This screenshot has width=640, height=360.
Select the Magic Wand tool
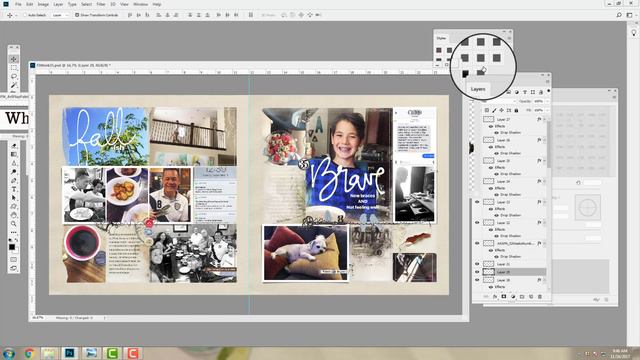pos(13,85)
